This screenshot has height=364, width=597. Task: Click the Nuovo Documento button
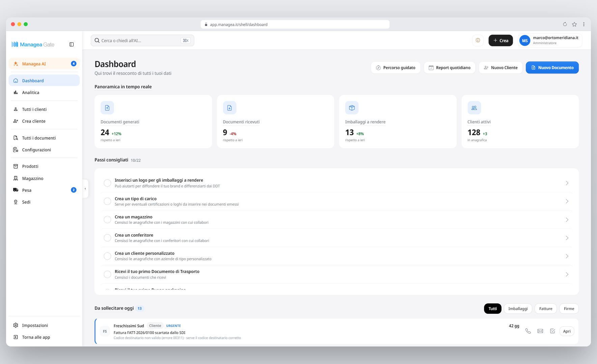click(552, 67)
